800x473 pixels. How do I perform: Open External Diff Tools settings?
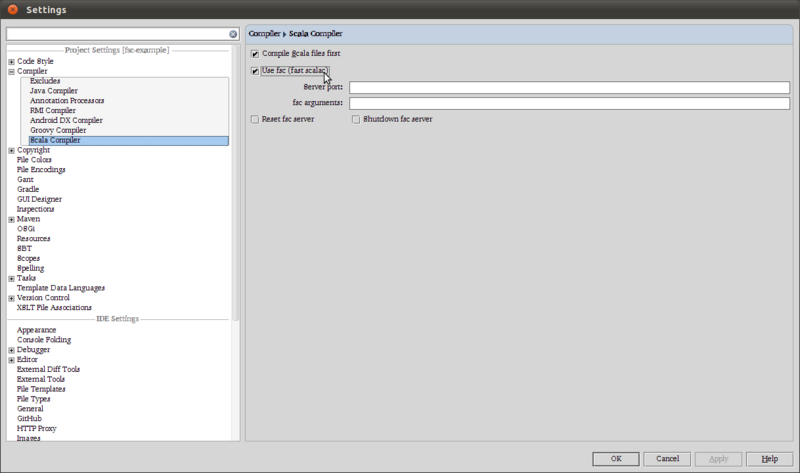pyautogui.click(x=48, y=369)
